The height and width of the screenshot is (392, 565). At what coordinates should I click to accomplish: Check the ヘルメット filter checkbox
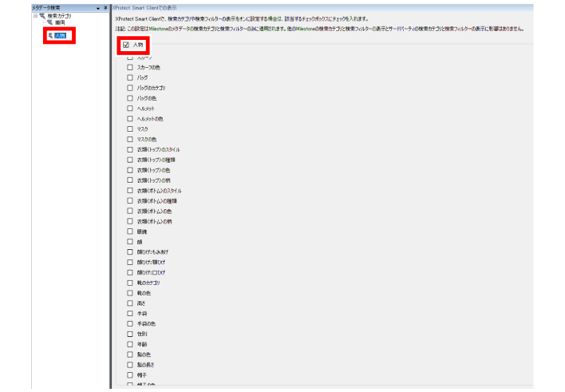coord(130,109)
